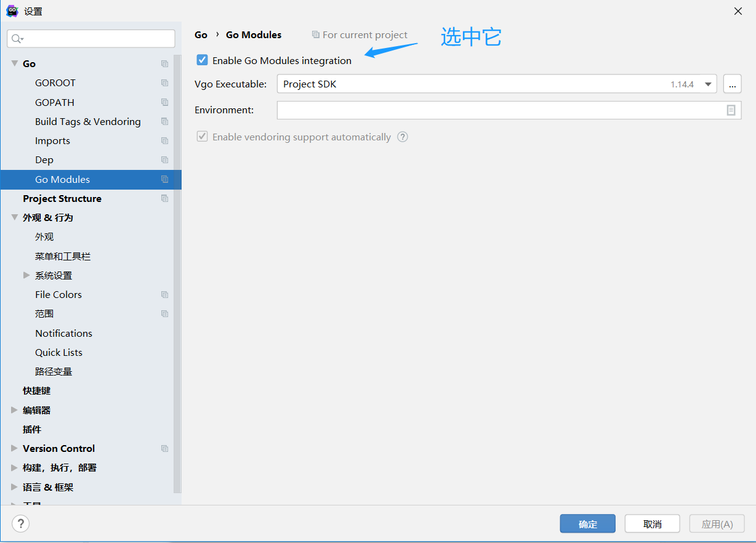The height and width of the screenshot is (543, 756).
Task: Toggle Enable vendoring support automatically checkbox
Action: coord(202,137)
